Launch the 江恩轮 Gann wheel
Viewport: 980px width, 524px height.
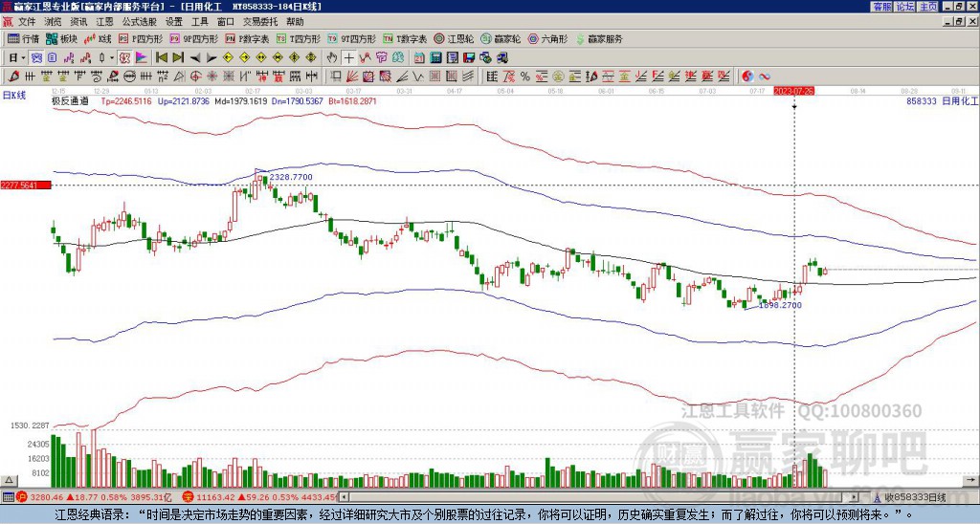[x=454, y=38]
